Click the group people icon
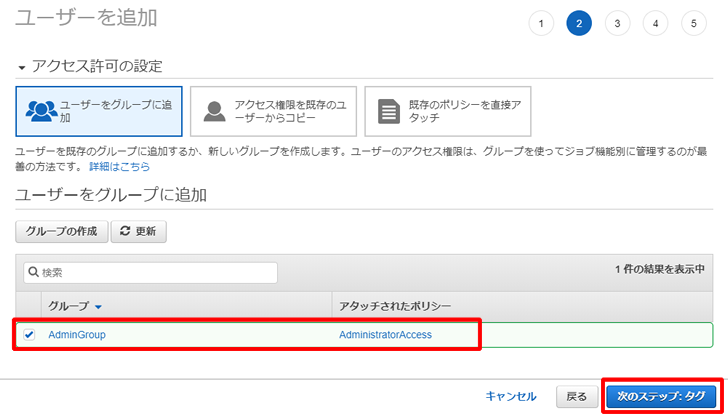Viewport: 728px width, 414px height. [41, 111]
